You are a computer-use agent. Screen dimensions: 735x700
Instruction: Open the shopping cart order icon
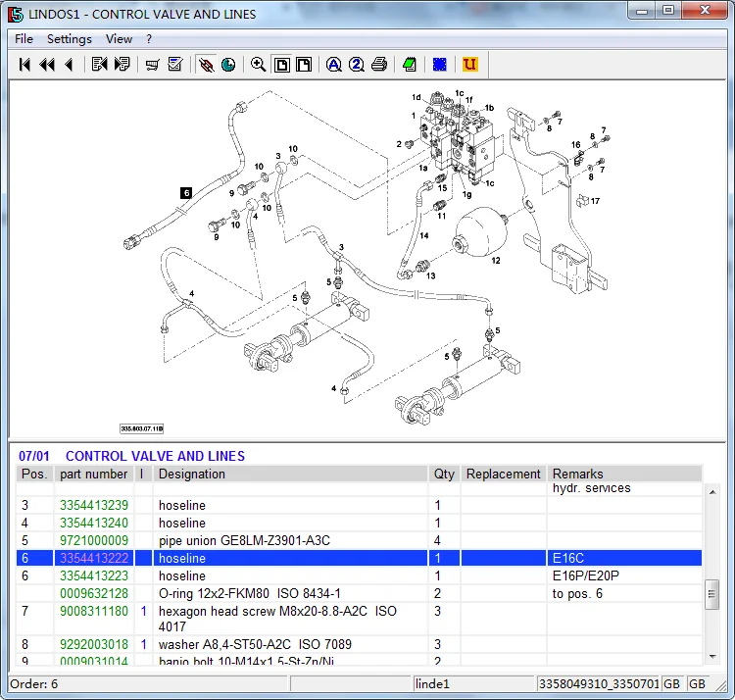(152, 65)
